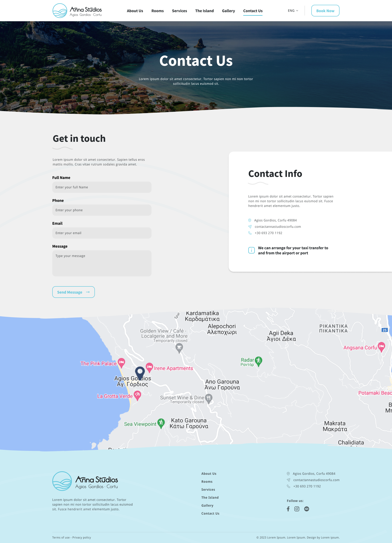The width and height of the screenshot is (392, 543).
Task: Select the Irene Apartments map marker
Action: [x=149, y=367]
